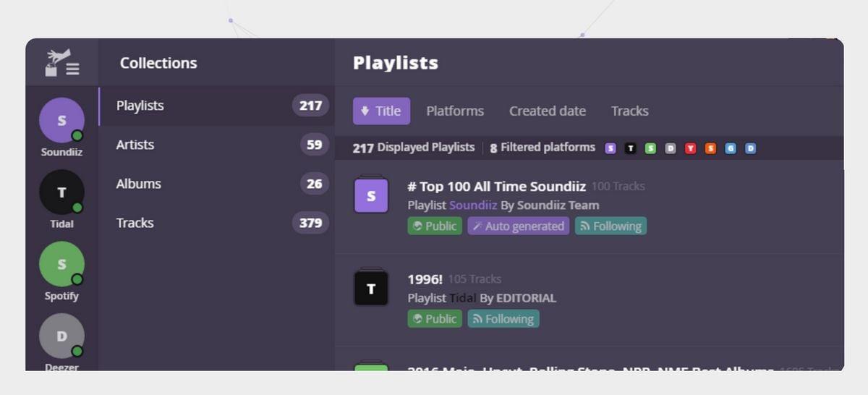Select the Spotify platform avatar
The image size is (868, 395).
point(61,264)
